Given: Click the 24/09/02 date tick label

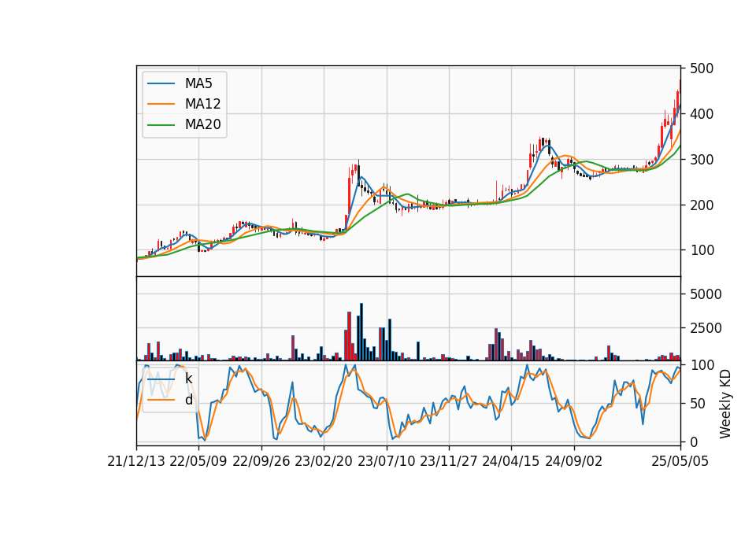Looking at the screenshot, I should (574, 461).
